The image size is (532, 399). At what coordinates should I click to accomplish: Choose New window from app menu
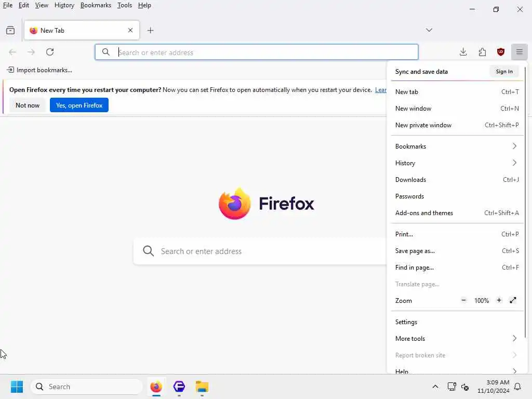[457, 109]
